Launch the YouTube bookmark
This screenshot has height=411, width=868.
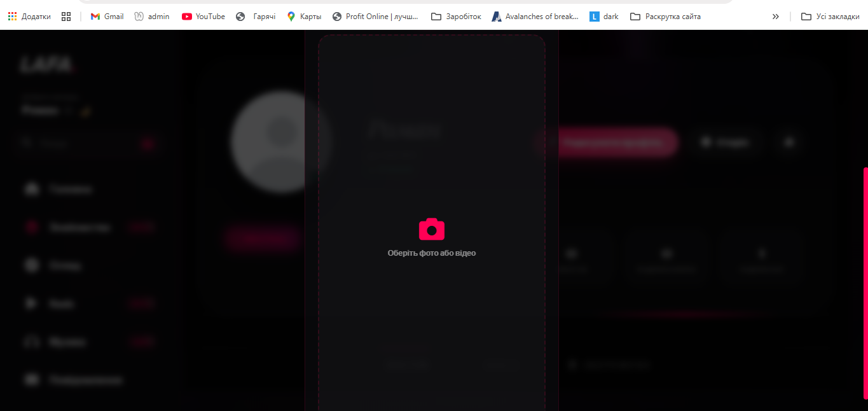[x=203, y=17]
